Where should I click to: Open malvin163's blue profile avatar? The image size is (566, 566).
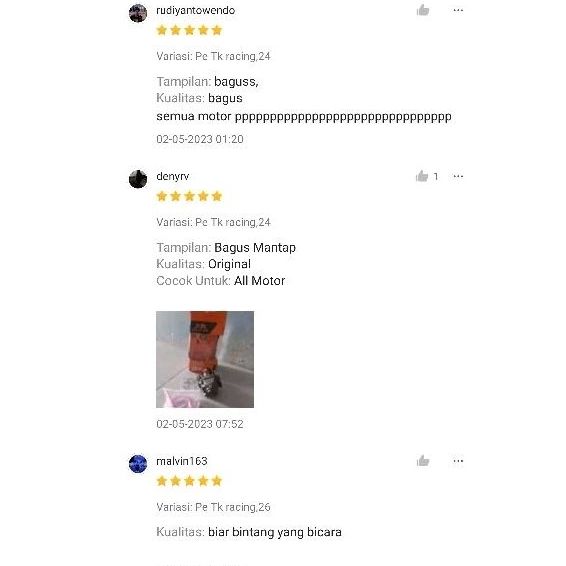coord(138,464)
